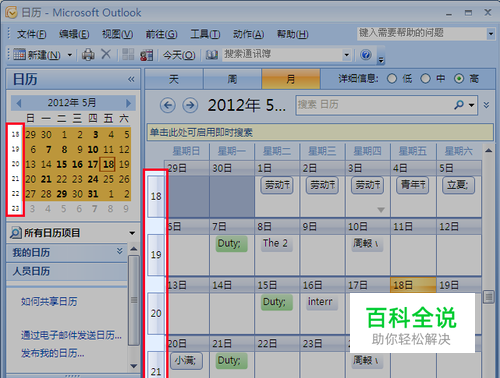Select date 10 in the mini calendar
The image size is (500, 378).
pyautogui.click(x=93, y=149)
